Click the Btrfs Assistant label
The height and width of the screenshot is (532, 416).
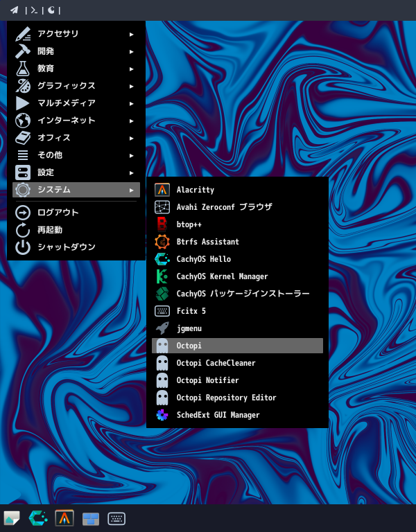208,242
